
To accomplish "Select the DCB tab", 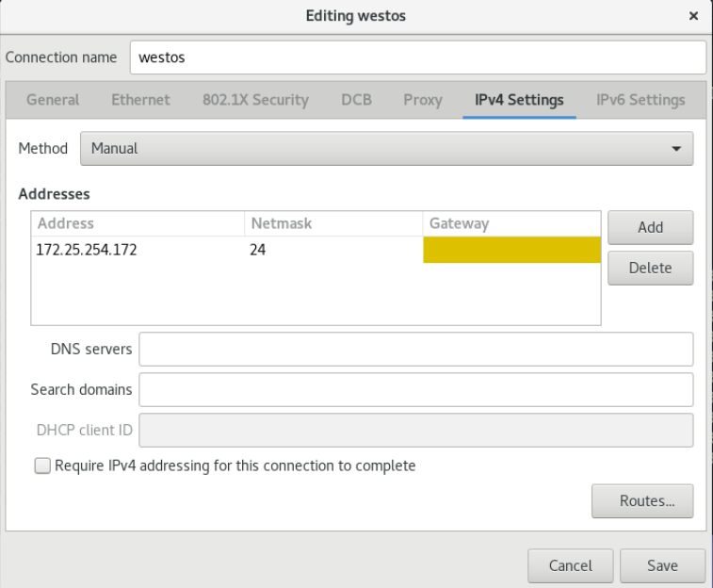I will (x=356, y=100).
